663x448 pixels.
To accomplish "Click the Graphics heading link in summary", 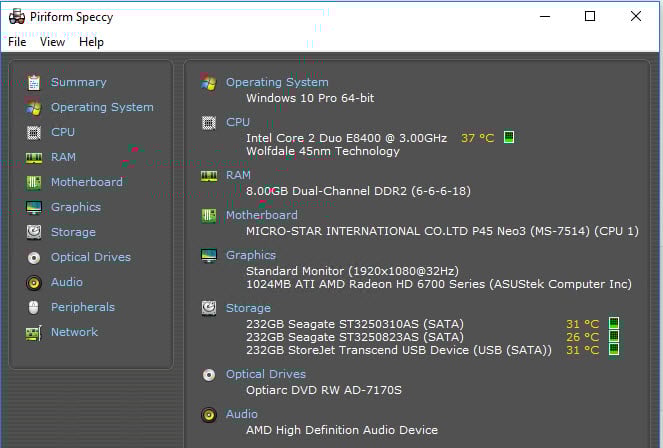I will point(251,255).
